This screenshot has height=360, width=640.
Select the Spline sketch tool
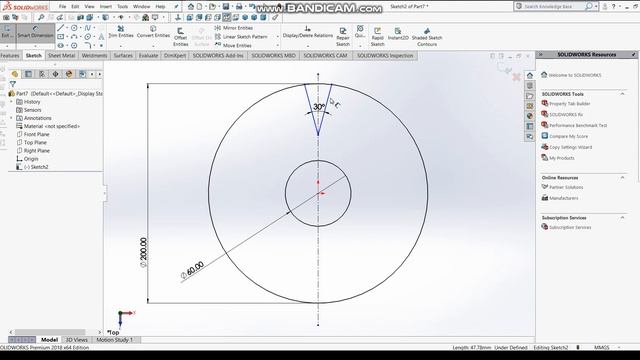coord(87,28)
